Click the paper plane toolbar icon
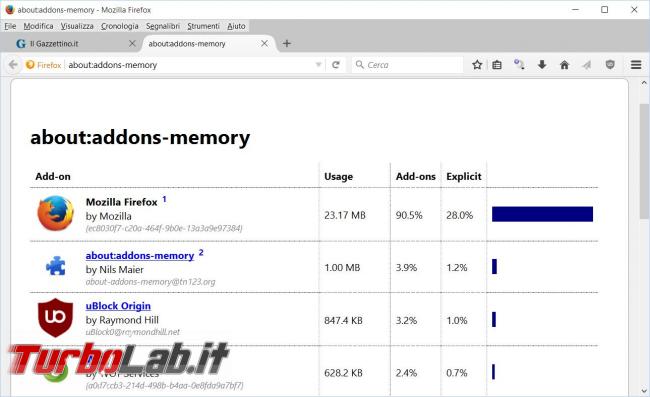650x397 pixels. 586,65
